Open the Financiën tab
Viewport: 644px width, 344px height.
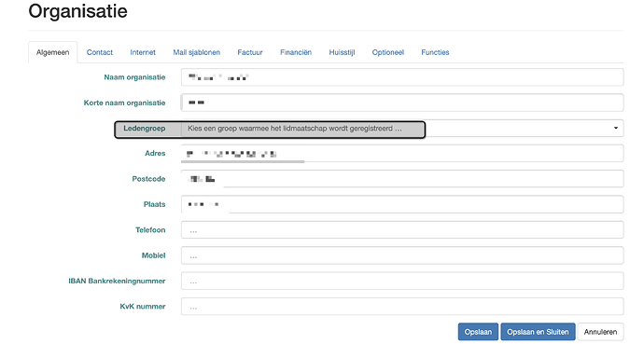(x=296, y=52)
